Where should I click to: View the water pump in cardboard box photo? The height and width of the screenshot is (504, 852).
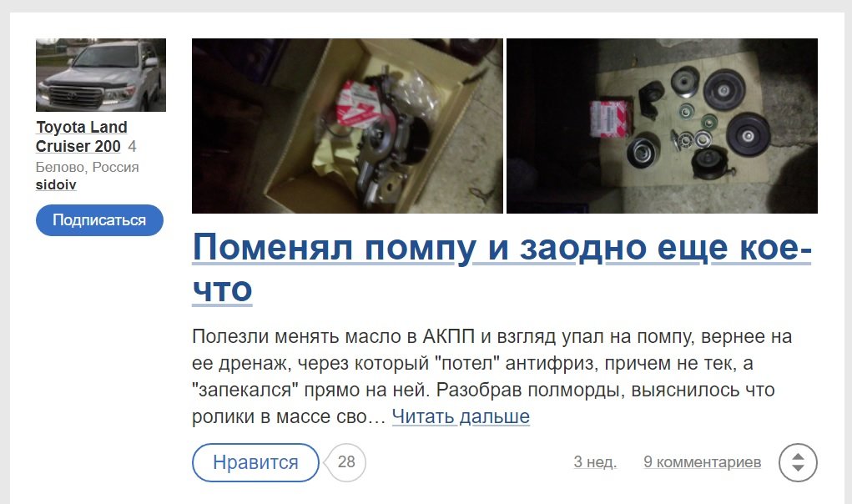[347, 125]
